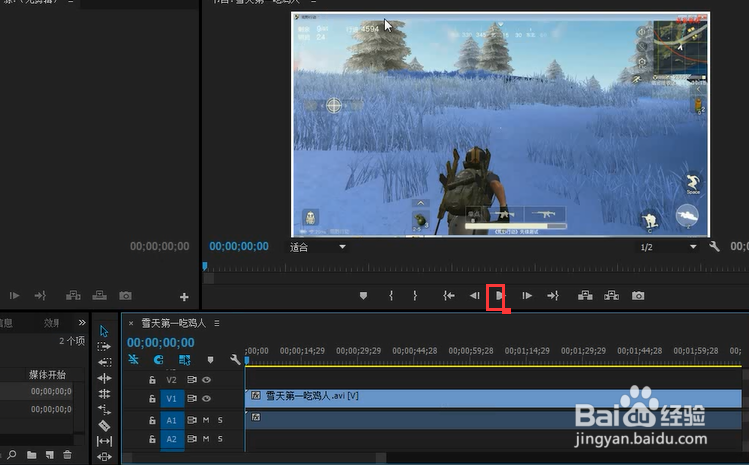Screen dimensions: 749x465
Task: Open Source monitor button editor plus
Action: (184, 297)
